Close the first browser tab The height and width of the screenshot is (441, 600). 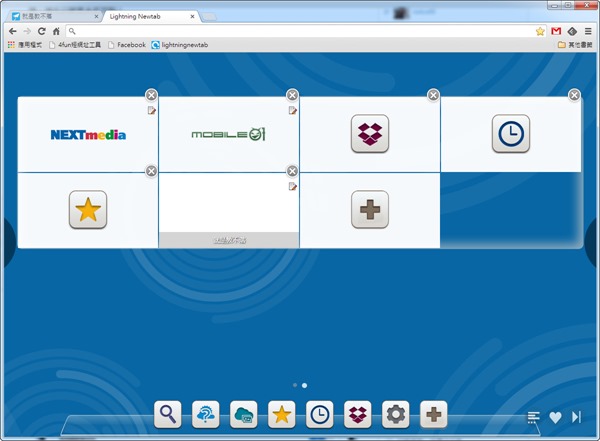point(96,16)
